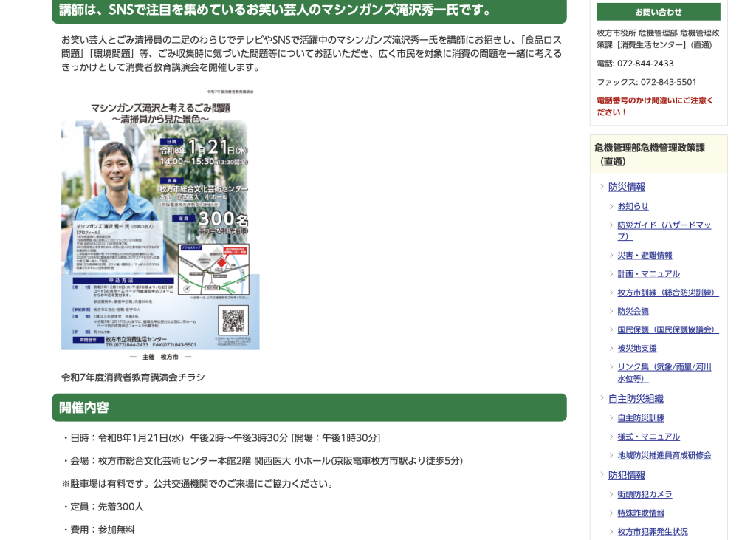Click the 街頭防犯カメラ link
This screenshot has width=756, height=540.
coord(645,494)
